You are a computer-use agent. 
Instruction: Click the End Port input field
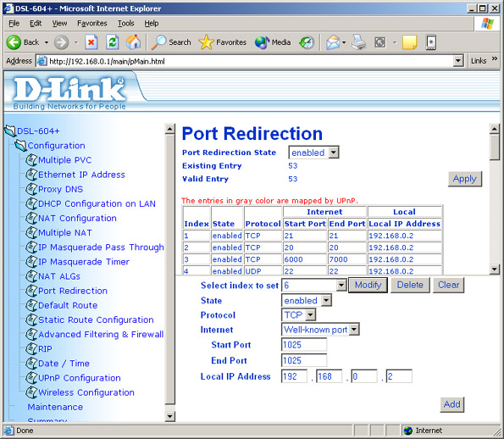coord(304,360)
